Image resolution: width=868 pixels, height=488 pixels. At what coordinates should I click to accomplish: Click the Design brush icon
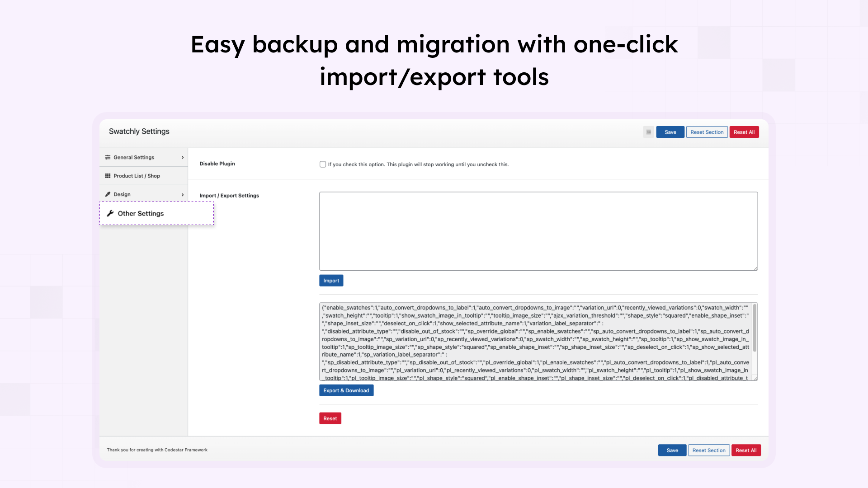[x=108, y=194]
